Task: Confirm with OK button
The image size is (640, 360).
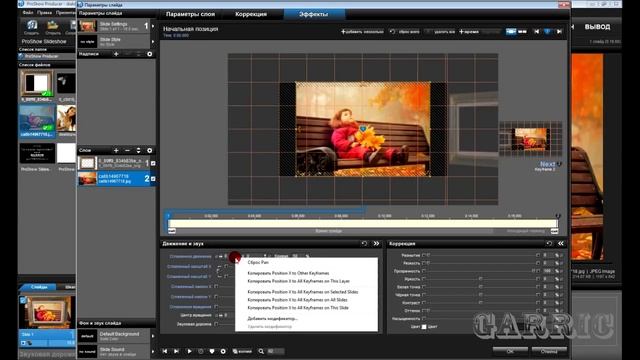Action: pyautogui.click(x=510, y=351)
